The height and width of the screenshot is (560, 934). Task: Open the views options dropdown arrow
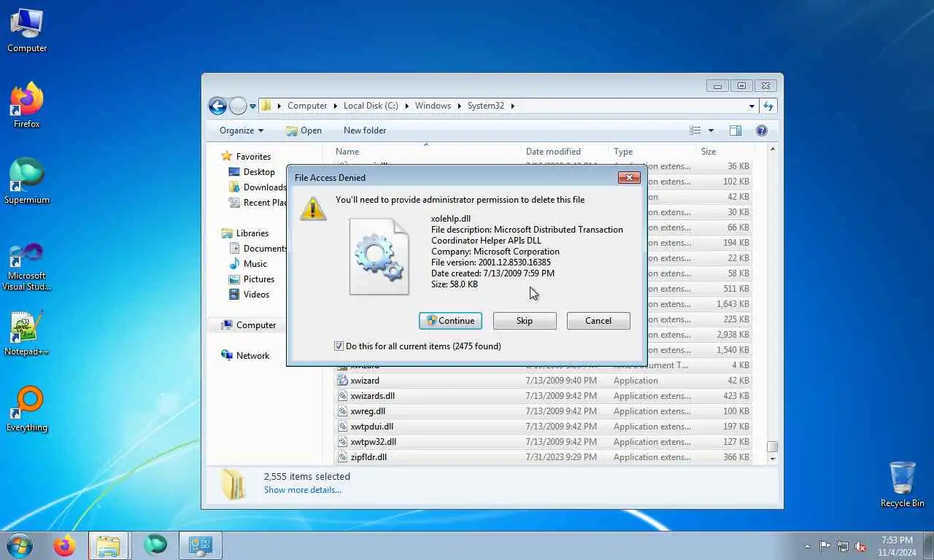(711, 131)
